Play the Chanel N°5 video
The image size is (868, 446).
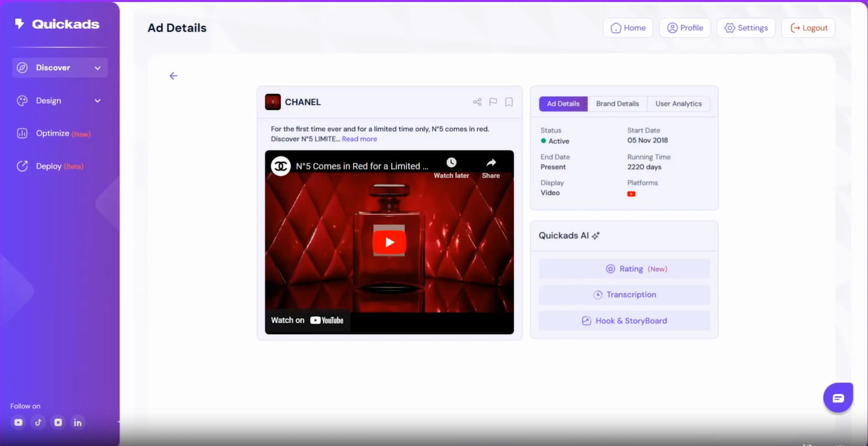pos(389,243)
